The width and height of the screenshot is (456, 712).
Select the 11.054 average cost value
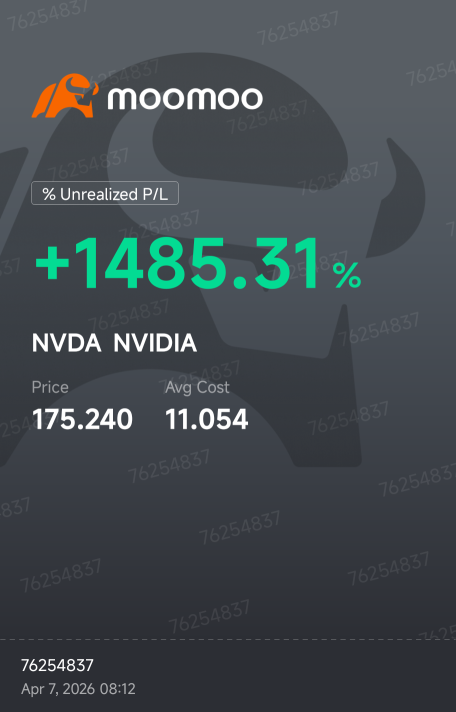(207, 419)
